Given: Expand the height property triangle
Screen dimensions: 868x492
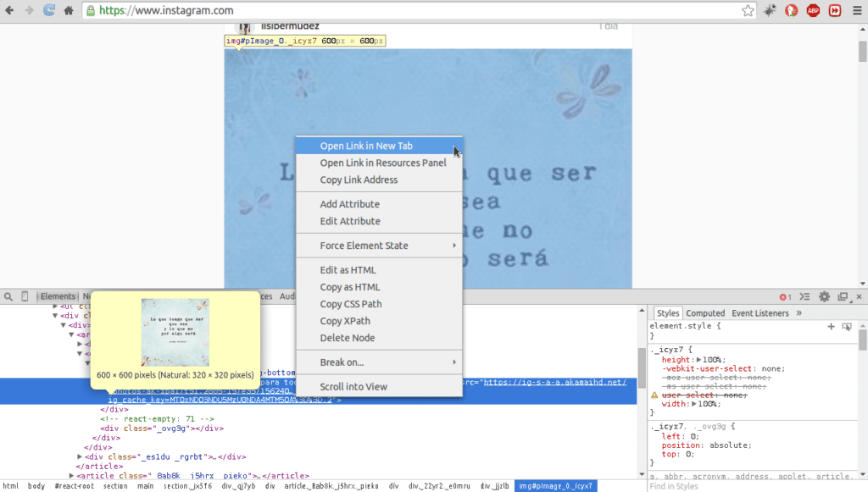Looking at the screenshot, I should click(x=698, y=360).
